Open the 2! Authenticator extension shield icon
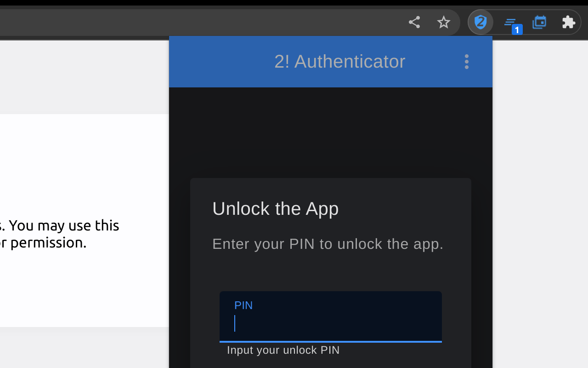This screenshot has width=588, height=368. [481, 22]
